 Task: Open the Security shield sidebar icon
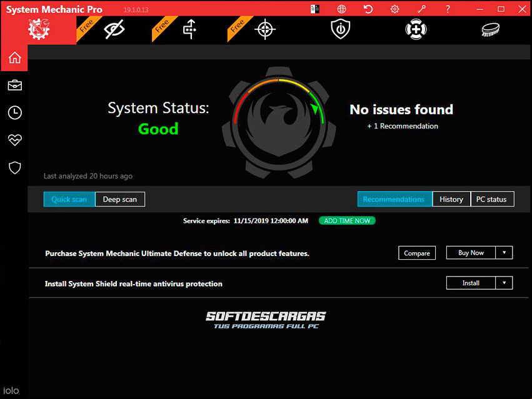coord(14,167)
